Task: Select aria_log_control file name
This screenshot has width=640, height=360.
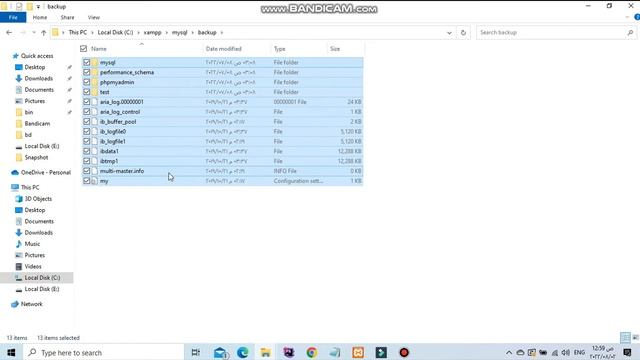Action: (x=120, y=112)
